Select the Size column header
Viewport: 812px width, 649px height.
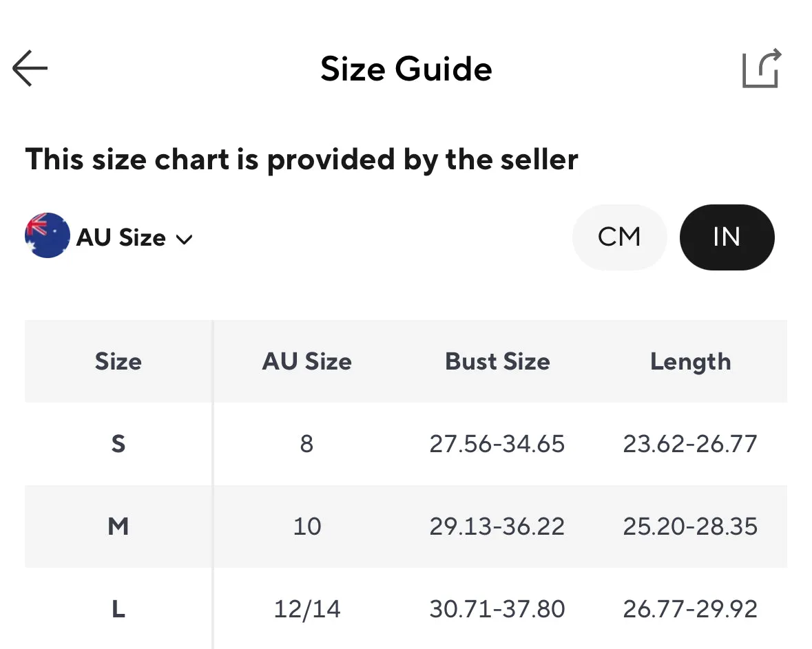point(118,361)
